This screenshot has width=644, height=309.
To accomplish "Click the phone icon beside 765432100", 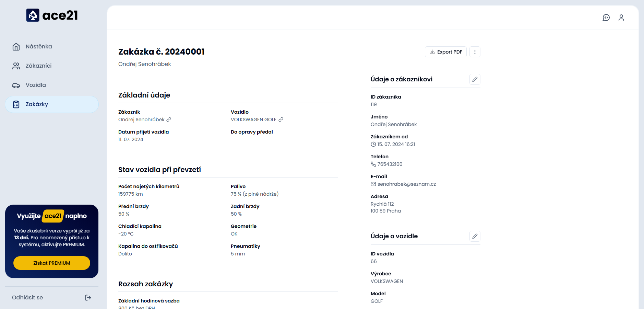I will pyautogui.click(x=373, y=164).
